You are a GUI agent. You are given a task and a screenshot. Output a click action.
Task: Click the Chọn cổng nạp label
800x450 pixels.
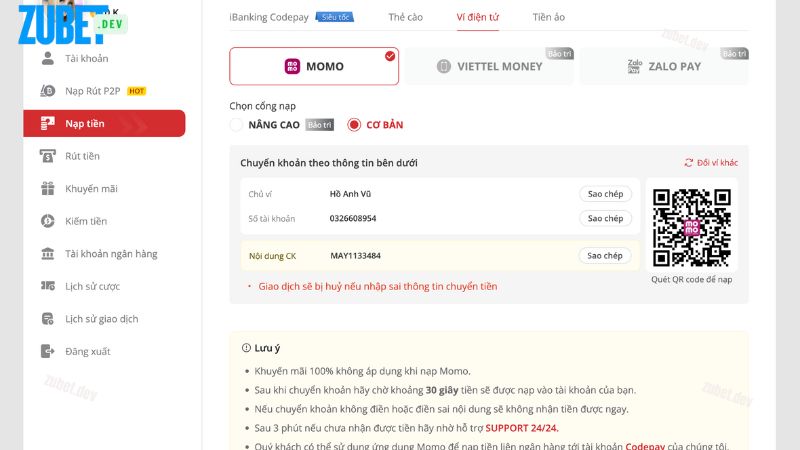tap(262, 106)
